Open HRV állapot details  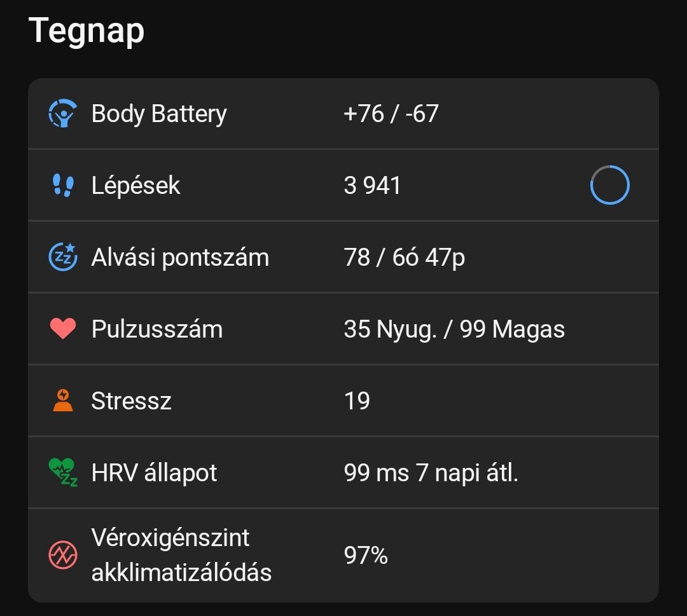pos(343,472)
